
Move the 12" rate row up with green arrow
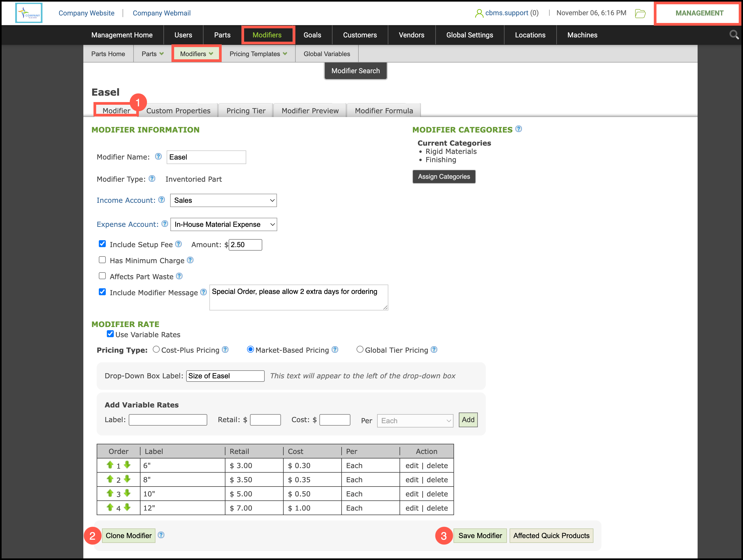coord(110,507)
